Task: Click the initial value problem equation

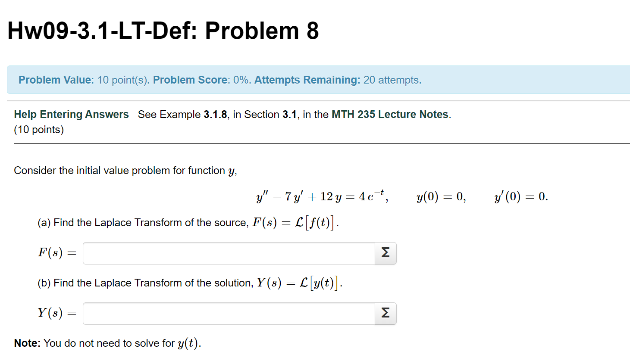Action: 401,196
